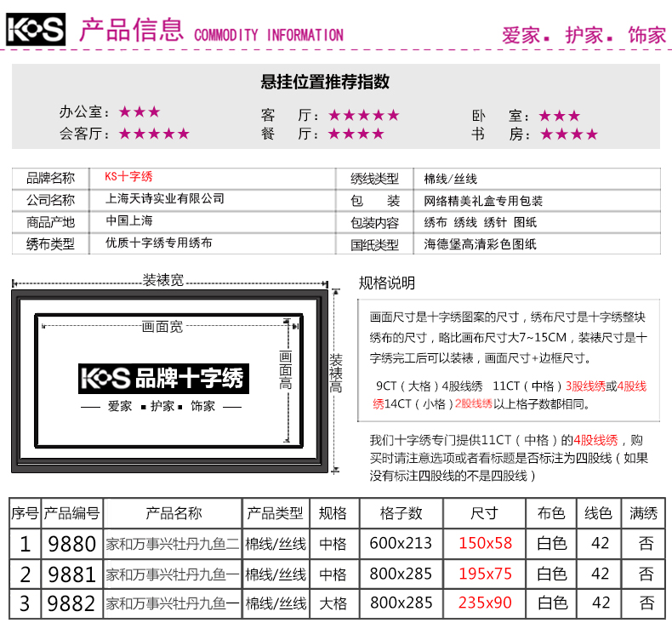Screen dimensions: 672x623
Task: Click the 公司名称 label cell
Action: (x=50, y=200)
